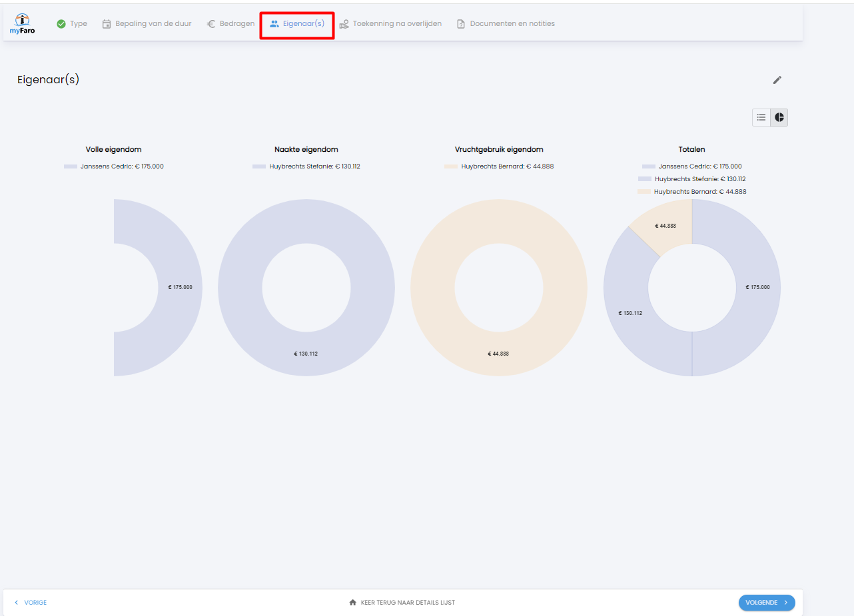The height and width of the screenshot is (616, 854).
Task: Open Bepaling van de duur tab
Action: tap(147, 24)
